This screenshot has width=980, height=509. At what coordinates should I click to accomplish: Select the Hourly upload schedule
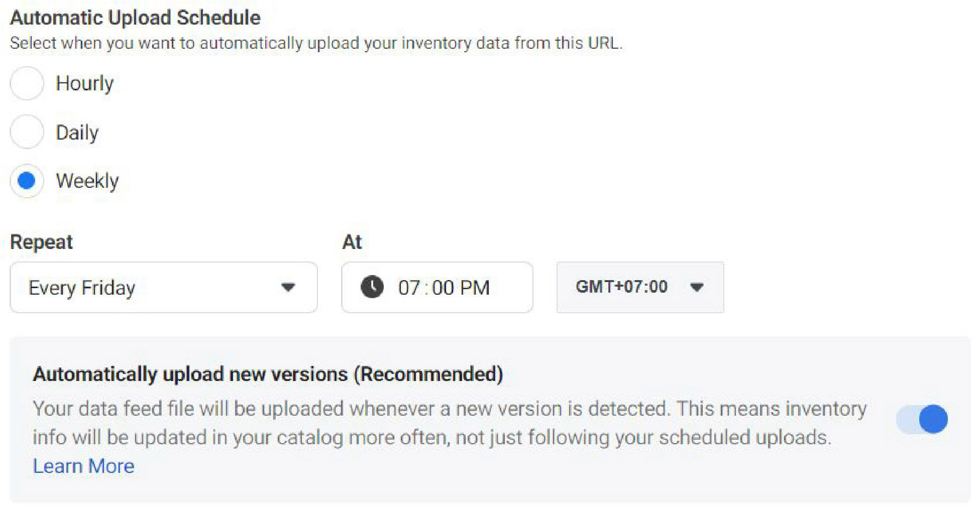pos(27,83)
